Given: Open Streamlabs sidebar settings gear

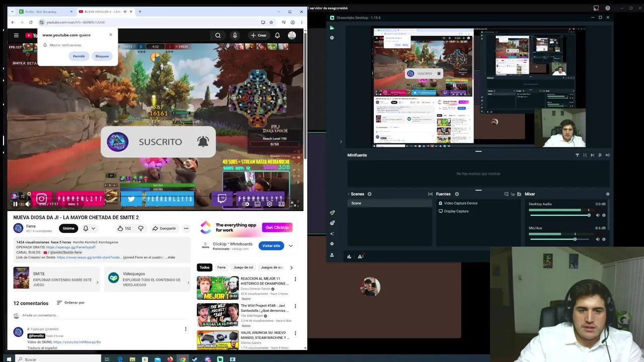Looking at the screenshot, I should [x=332, y=244].
